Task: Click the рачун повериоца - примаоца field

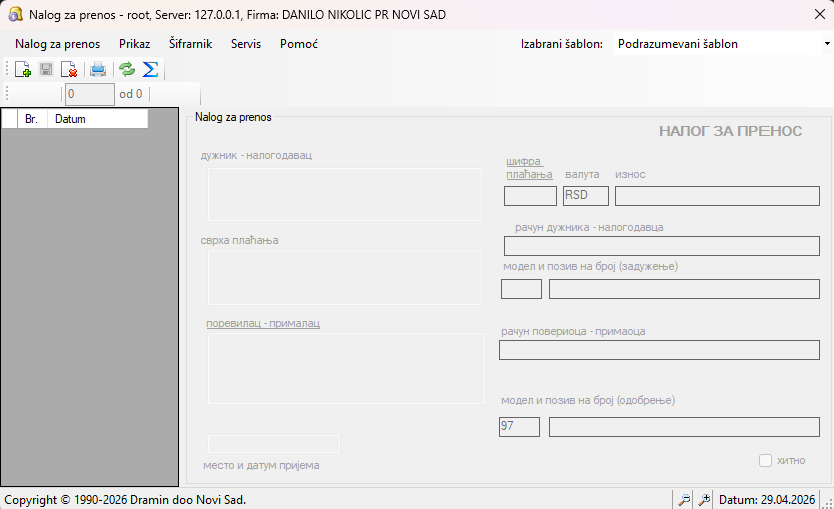Action: coord(660,350)
